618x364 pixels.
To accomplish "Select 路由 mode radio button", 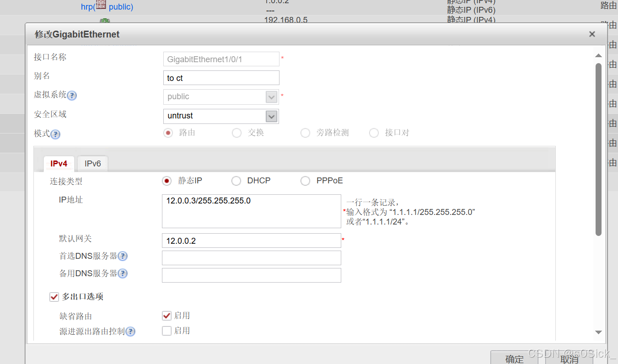I will (168, 133).
